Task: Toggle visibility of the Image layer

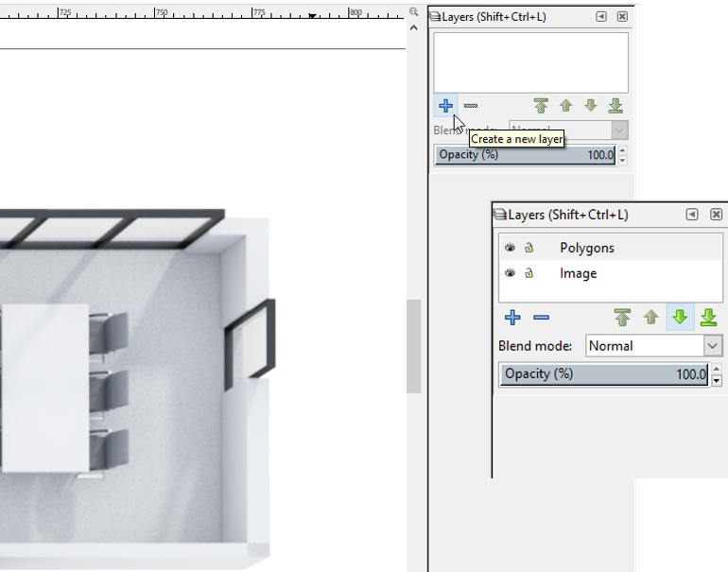Action: tap(510, 273)
